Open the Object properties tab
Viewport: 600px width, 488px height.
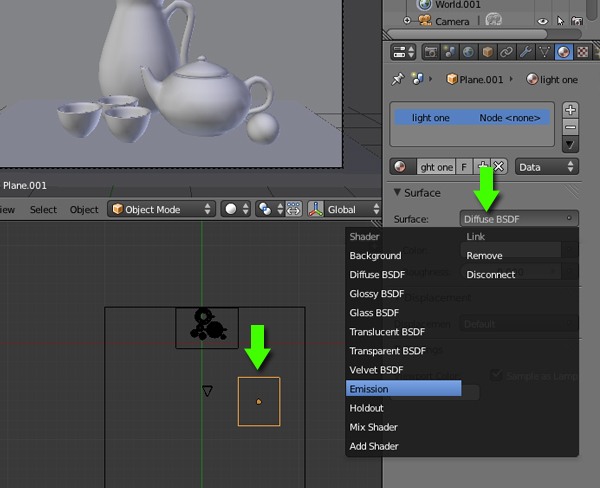pos(487,52)
